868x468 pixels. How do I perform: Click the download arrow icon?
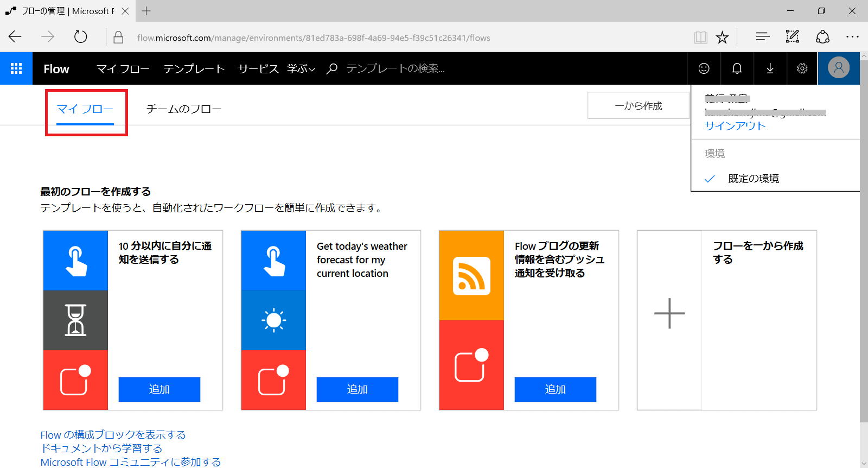click(x=770, y=68)
